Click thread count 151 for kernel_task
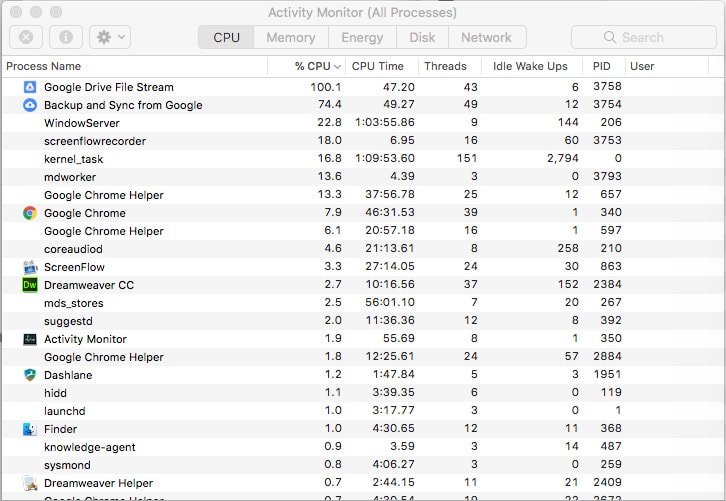The height and width of the screenshot is (501, 726). point(467,158)
